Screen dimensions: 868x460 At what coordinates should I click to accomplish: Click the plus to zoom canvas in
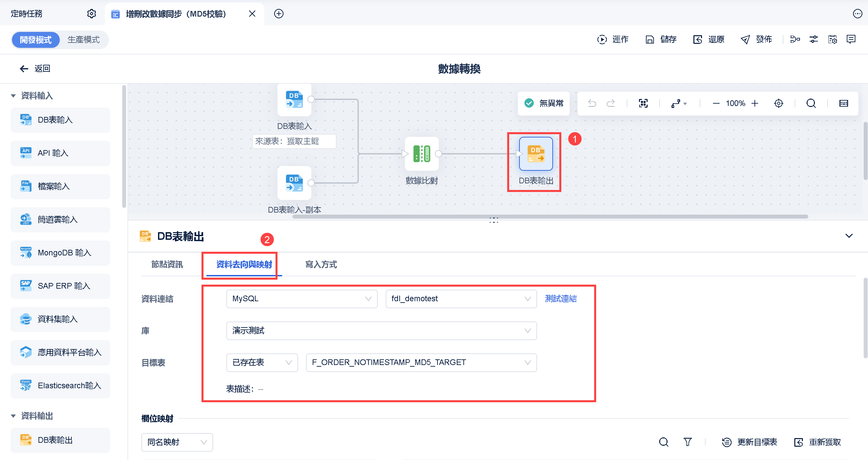click(755, 103)
